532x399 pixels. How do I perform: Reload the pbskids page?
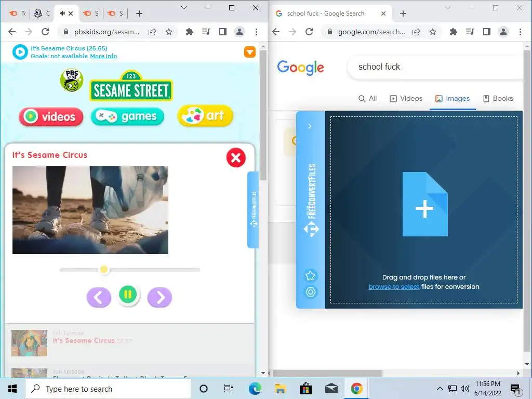(45, 32)
